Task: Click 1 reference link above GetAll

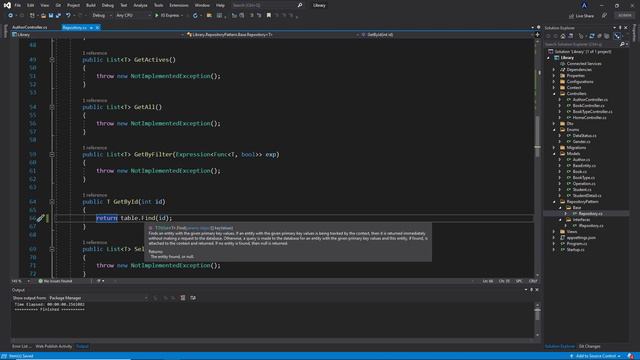Action: coord(95,100)
